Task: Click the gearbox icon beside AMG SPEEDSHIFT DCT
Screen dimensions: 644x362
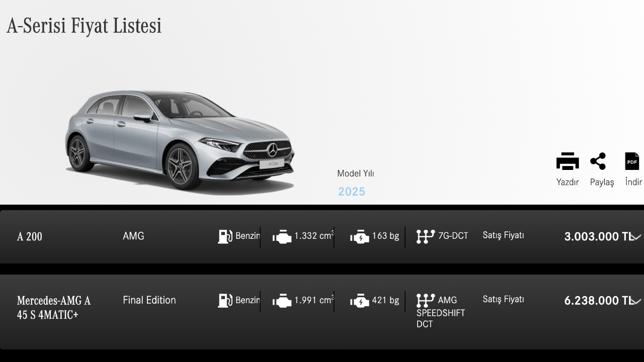Action: point(426,301)
